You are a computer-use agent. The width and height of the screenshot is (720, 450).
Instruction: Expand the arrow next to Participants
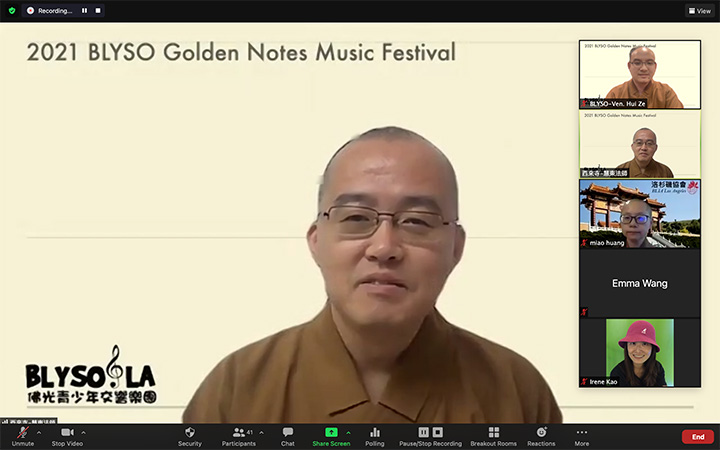(261, 433)
